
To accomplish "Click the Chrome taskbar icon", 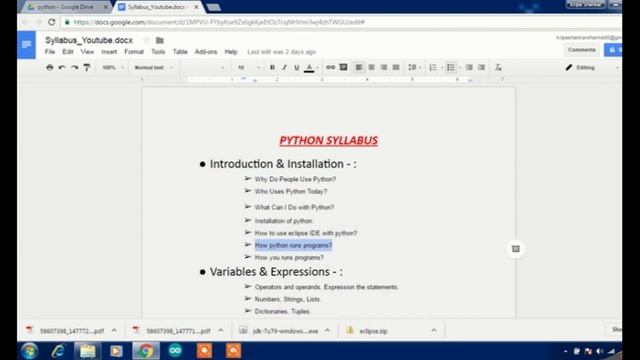I will pyautogui.click(x=146, y=351).
